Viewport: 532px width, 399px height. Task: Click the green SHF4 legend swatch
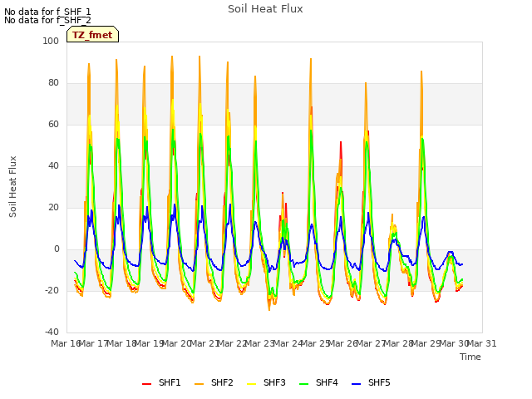pyautogui.click(x=304, y=384)
